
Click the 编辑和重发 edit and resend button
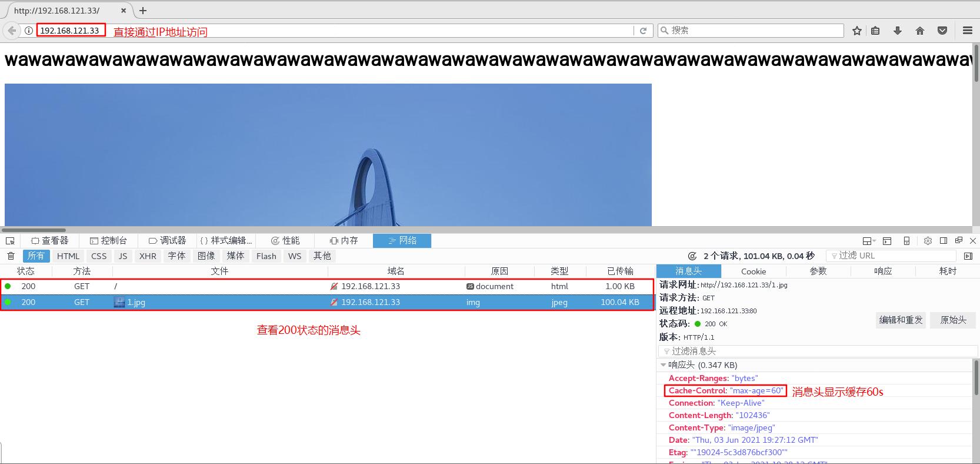click(x=901, y=320)
